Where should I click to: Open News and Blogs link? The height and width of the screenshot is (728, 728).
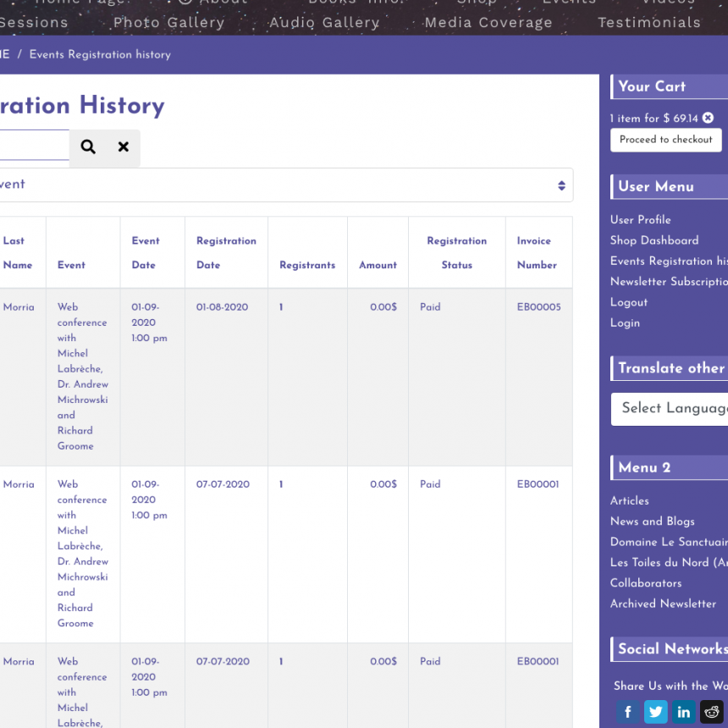click(652, 521)
